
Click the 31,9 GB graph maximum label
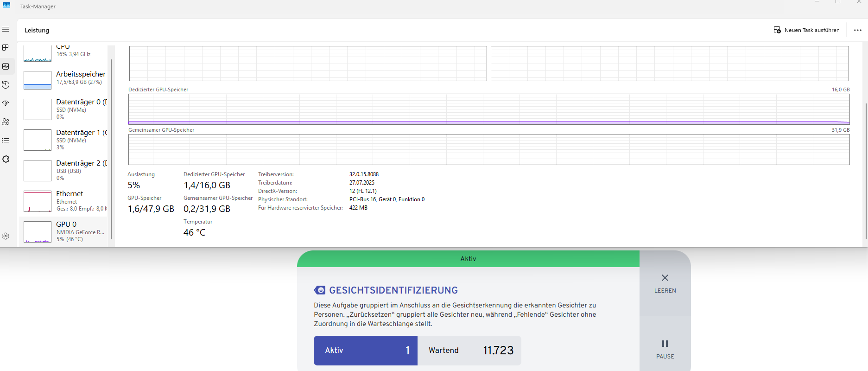pos(841,130)
